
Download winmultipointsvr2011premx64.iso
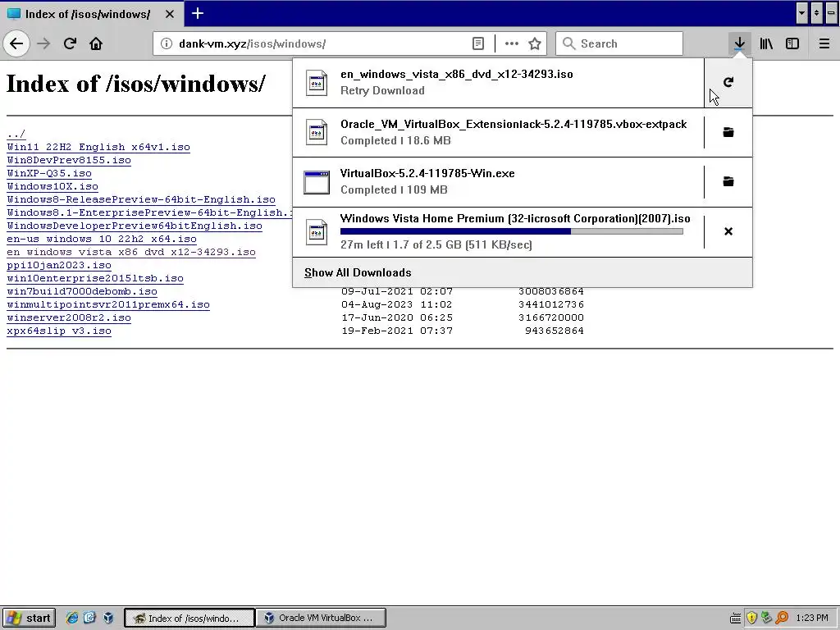tap(108, 304)
